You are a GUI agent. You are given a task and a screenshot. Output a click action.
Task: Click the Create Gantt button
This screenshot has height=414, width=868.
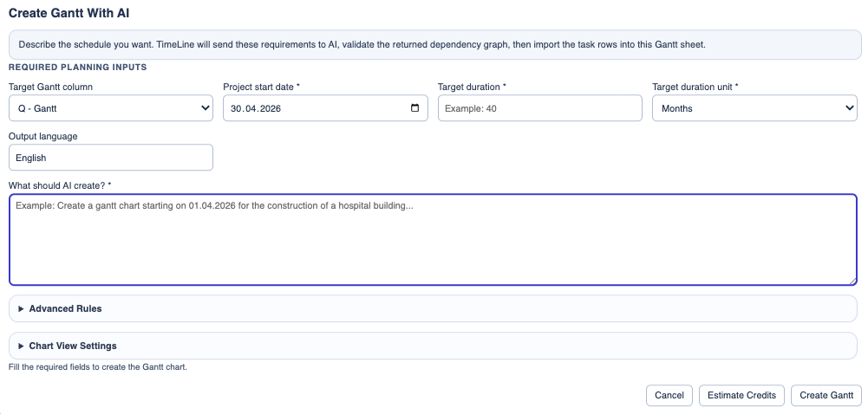tap(826, 395)
